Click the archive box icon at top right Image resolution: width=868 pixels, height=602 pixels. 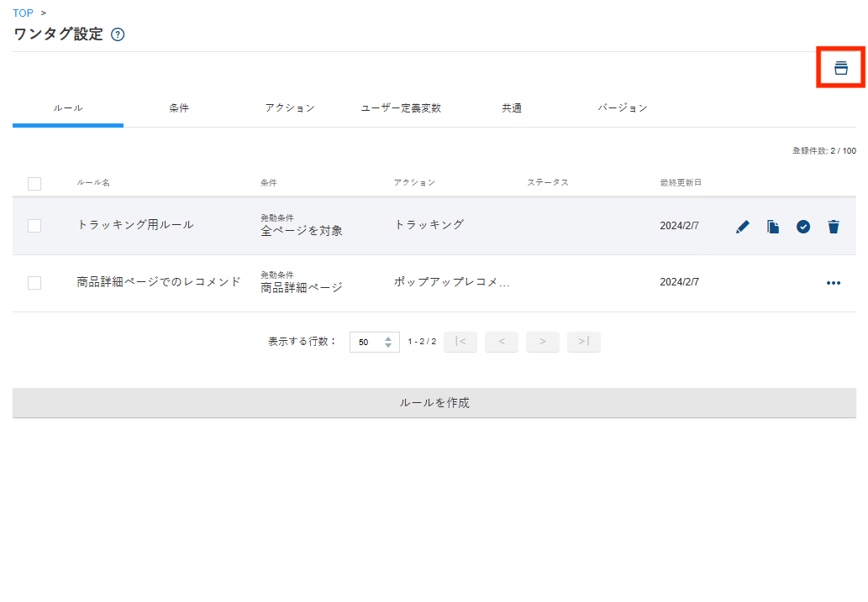pyautogui.click(x=841, y=67)
